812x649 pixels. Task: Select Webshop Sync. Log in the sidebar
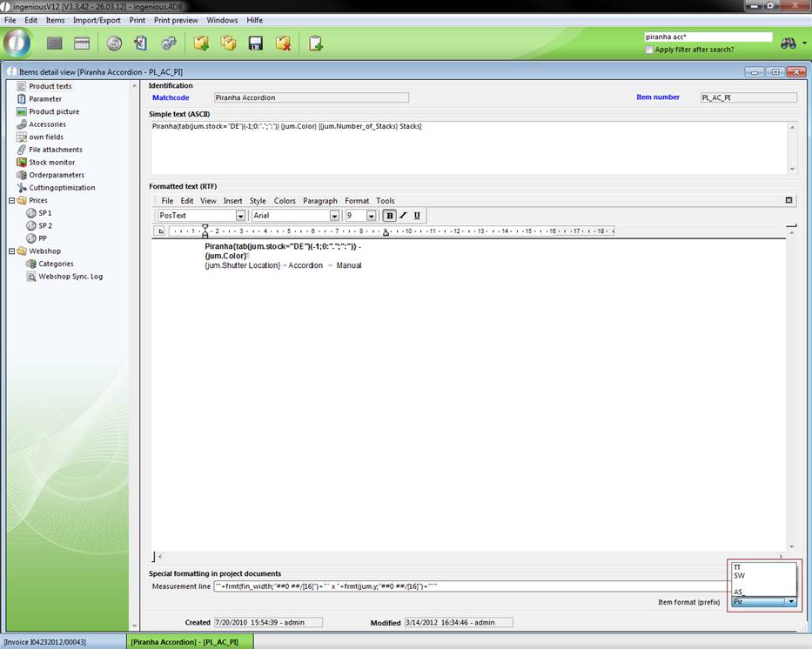(70, 276)
